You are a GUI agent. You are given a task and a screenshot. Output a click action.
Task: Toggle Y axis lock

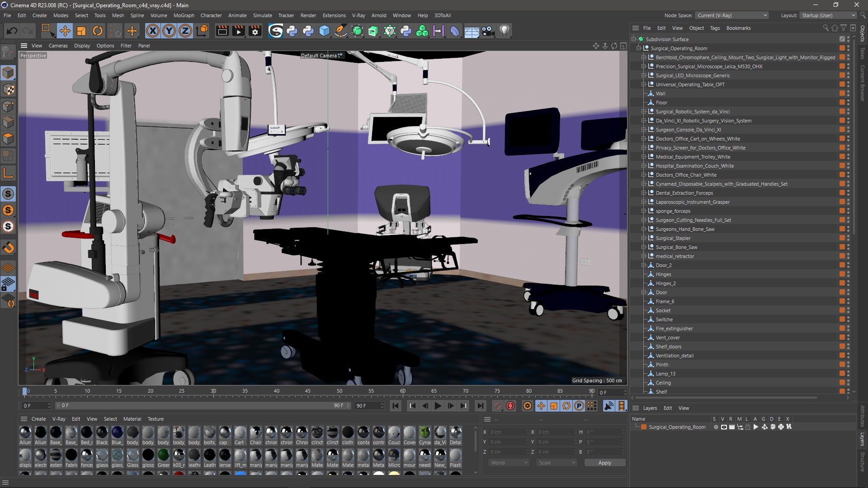click(169, 31)
